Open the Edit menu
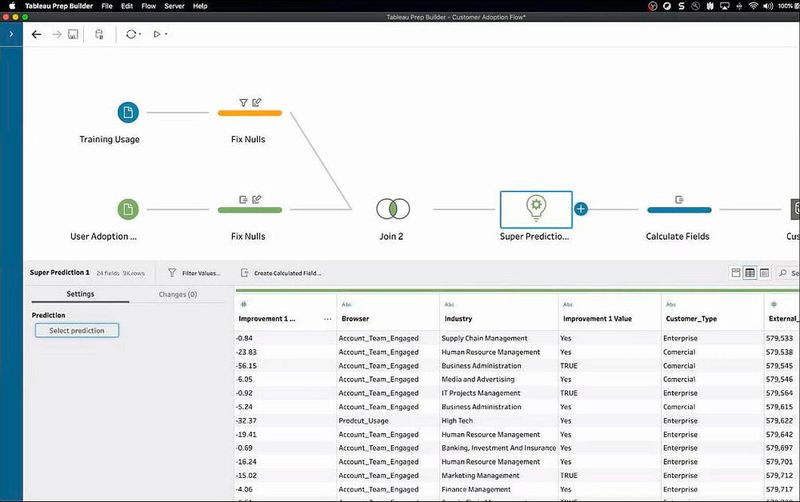Screen dimensions: 800x502 [x=127, y=6]
